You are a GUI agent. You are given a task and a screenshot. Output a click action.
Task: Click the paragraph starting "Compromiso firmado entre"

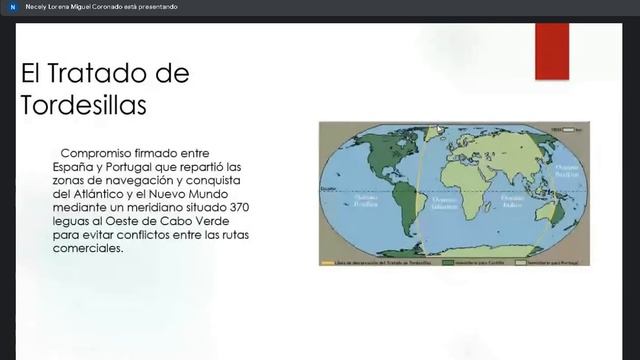click(x=151, y=200)
